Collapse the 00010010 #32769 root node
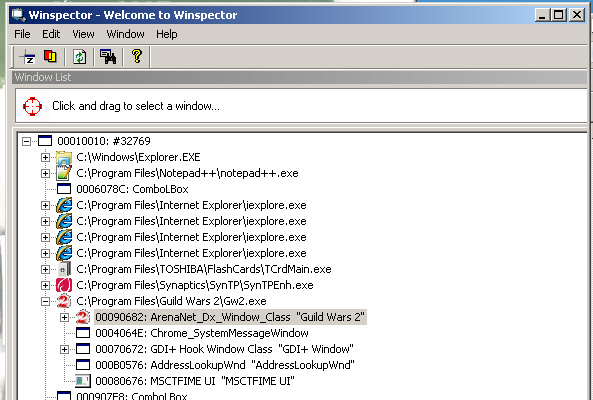The height and width of the screenshot is (400, 593). point(26,141)
